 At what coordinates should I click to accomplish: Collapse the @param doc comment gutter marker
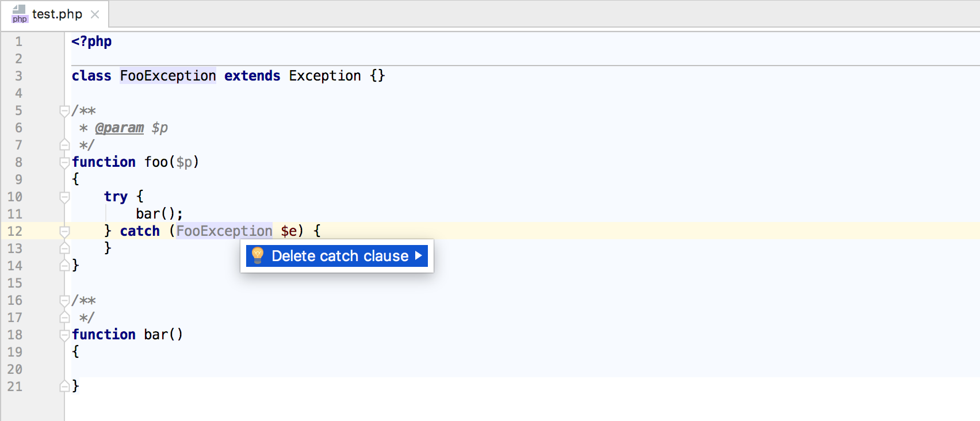click(64, 110)
